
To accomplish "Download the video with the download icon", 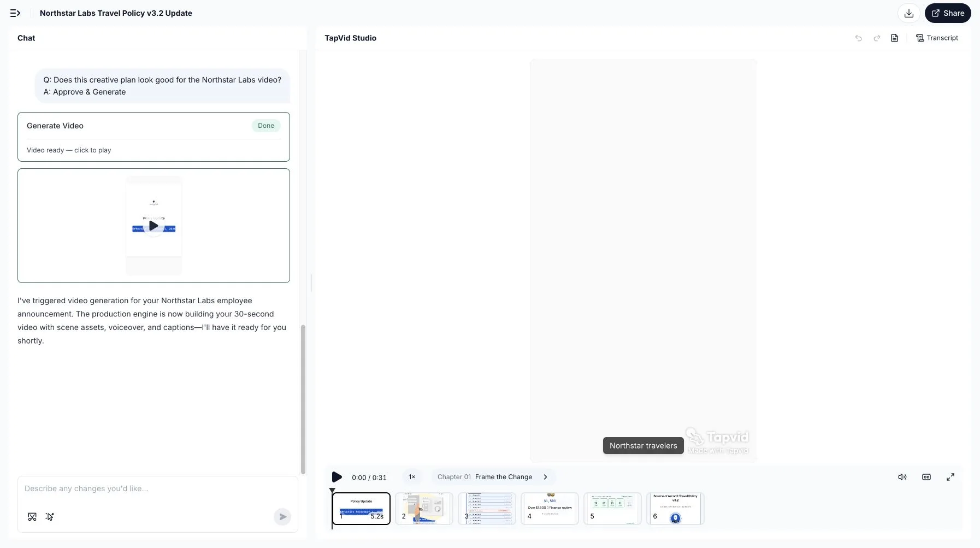I will [909, 13].
